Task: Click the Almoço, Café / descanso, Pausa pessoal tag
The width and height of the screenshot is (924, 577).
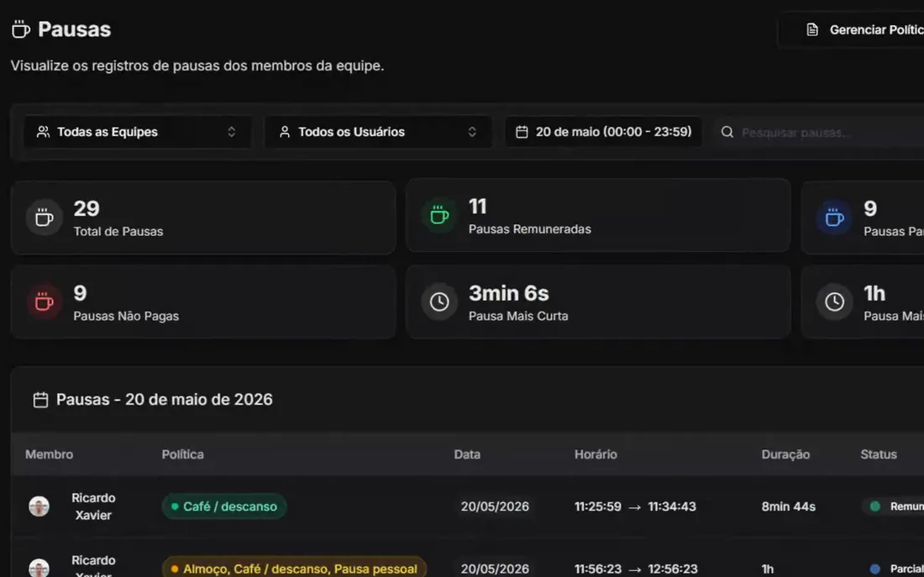Action: 294,567
